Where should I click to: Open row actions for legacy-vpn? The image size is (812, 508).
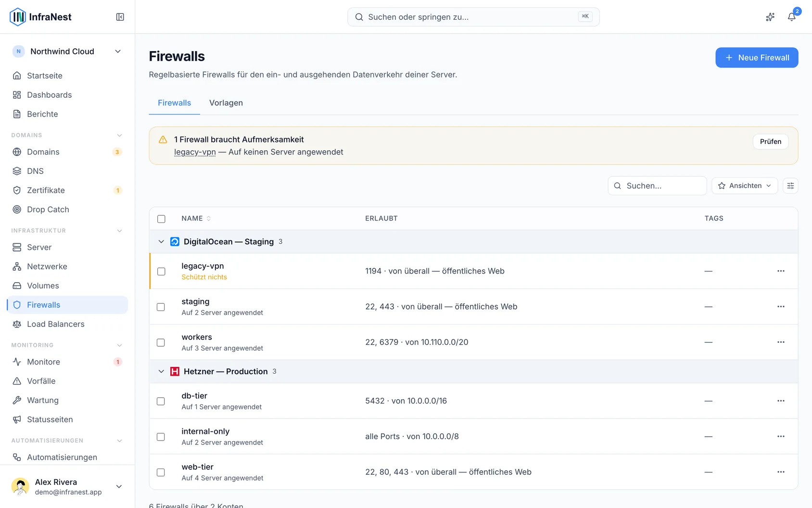(781, 271)
